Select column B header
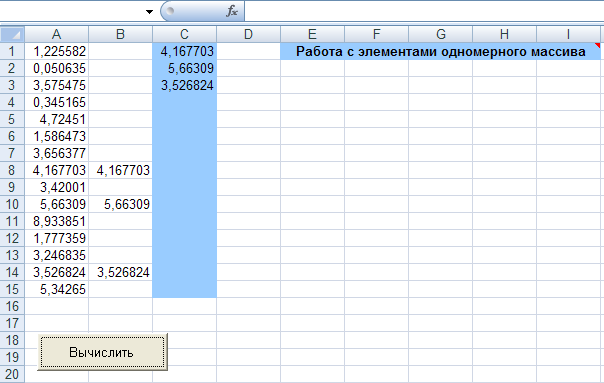The width and height of the screenshot is (604, 383). pos(121,34)
